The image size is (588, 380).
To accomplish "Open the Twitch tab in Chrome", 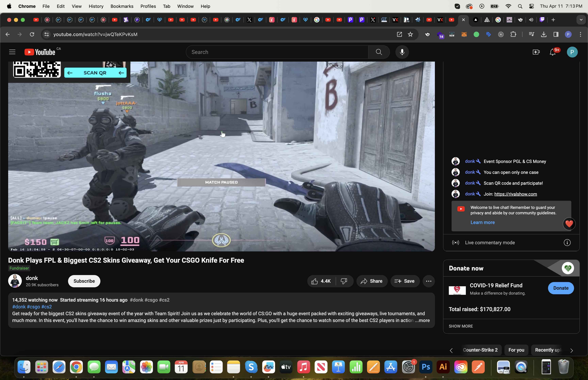I will (x=542, y=20).
